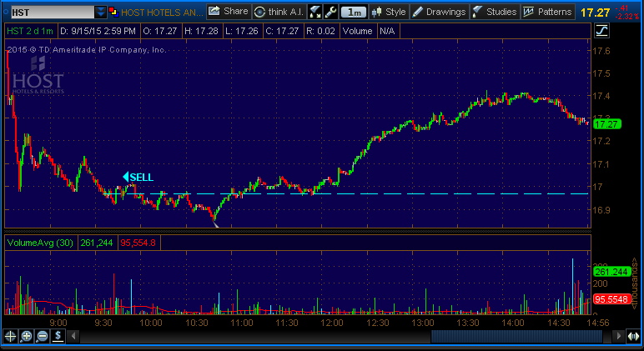Change the 1m time frame button
The image size is (644, 351).
354,13
